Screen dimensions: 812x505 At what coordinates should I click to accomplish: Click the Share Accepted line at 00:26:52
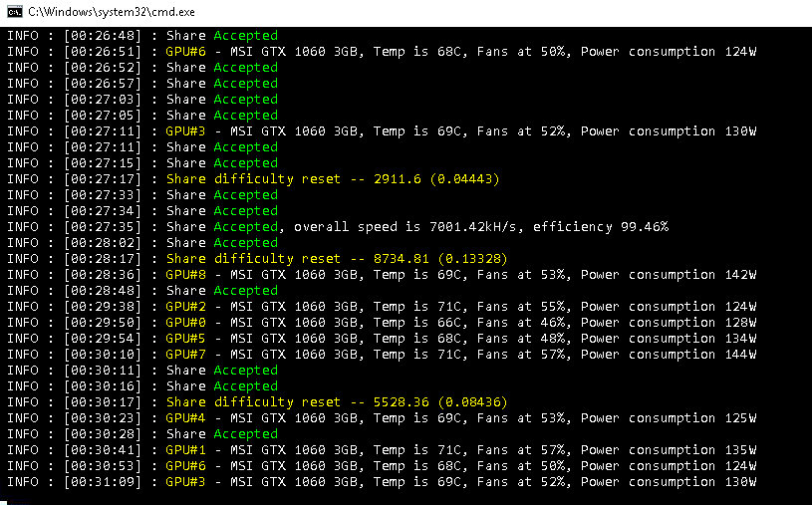[142, 68]
